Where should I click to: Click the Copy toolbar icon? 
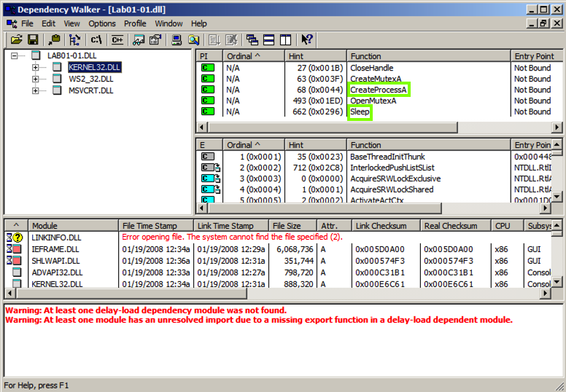tap(54, 39)
